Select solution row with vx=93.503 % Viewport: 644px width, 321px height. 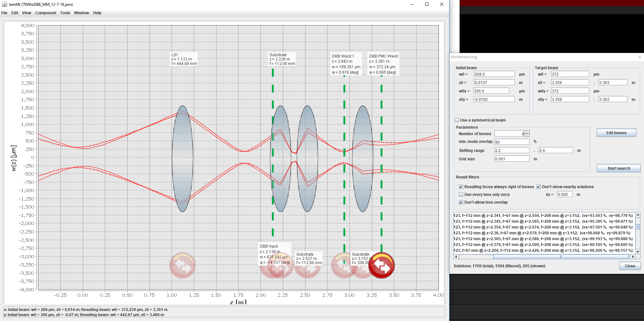544,216
